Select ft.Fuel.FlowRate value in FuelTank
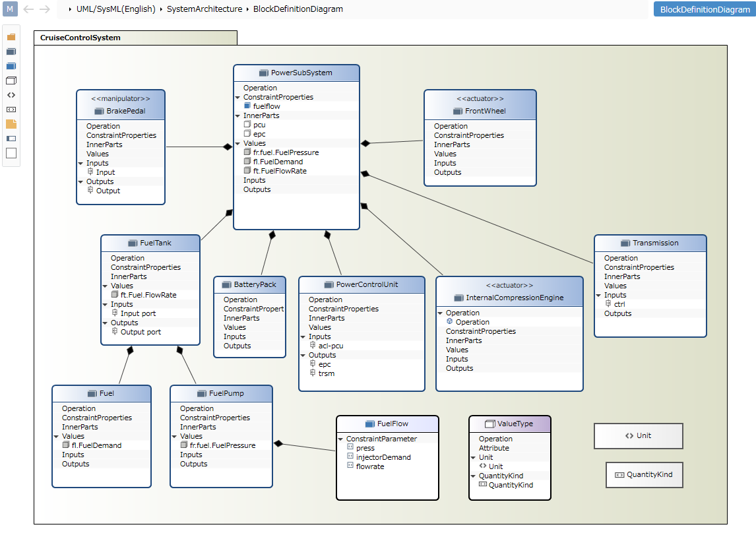The image size is (756, 539). 148,295
